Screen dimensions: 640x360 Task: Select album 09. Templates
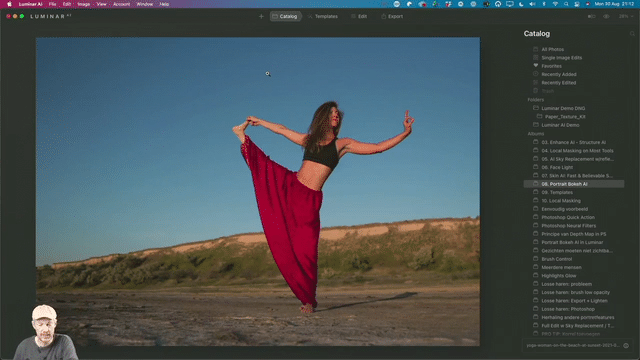(x=557, y=192)
